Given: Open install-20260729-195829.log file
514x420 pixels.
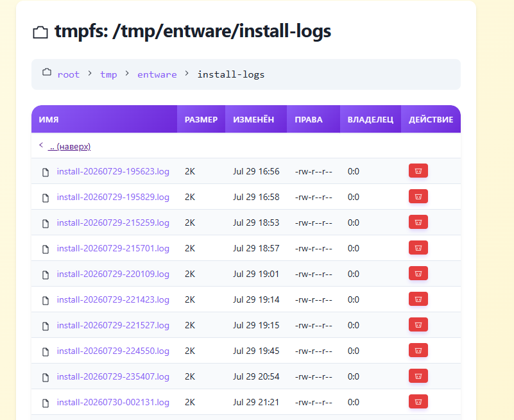Looking at the screenshot, I should pyautogui.click(x=113, y=197).
